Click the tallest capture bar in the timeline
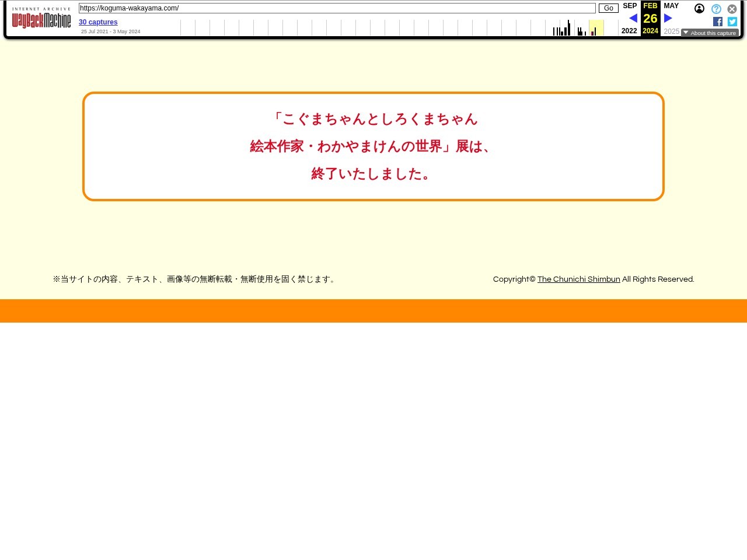The image size is (747, 560). tap(568, 28)
